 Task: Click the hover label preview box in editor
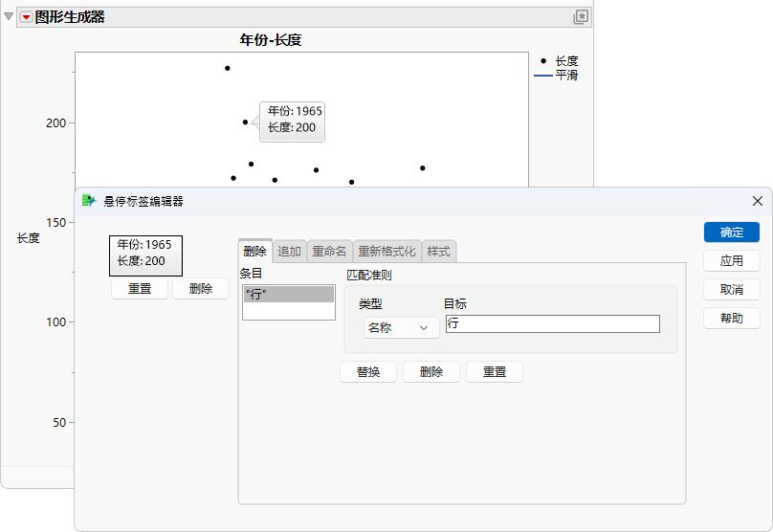[146, 255]
